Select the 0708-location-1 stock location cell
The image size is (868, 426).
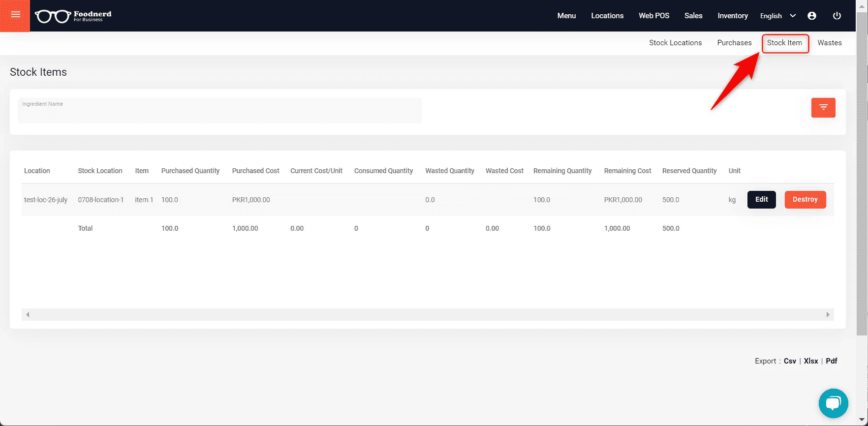(101, 200)
